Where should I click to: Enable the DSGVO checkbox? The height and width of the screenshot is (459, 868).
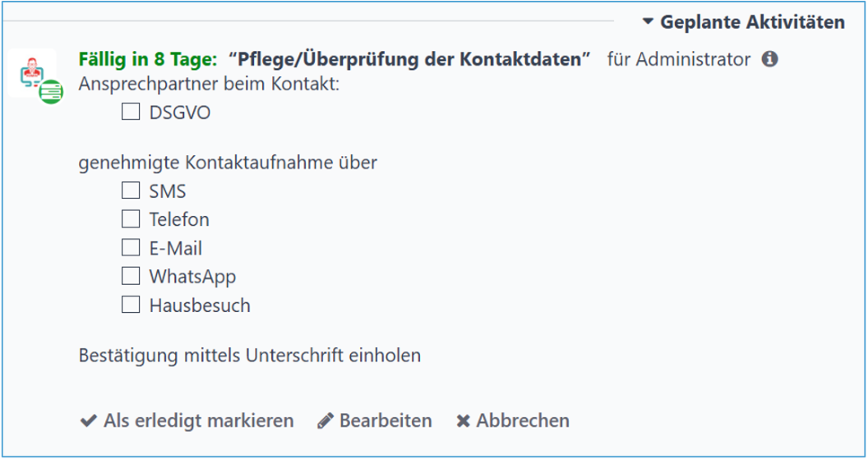pyautogui.click(x=131, y=112)
